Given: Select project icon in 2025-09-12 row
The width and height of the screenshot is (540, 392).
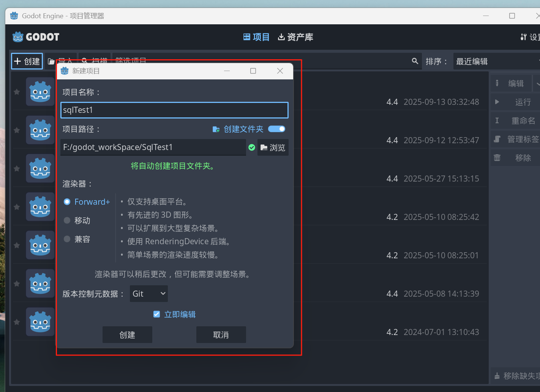Looking at the screenshot, I should coord(40,130).
